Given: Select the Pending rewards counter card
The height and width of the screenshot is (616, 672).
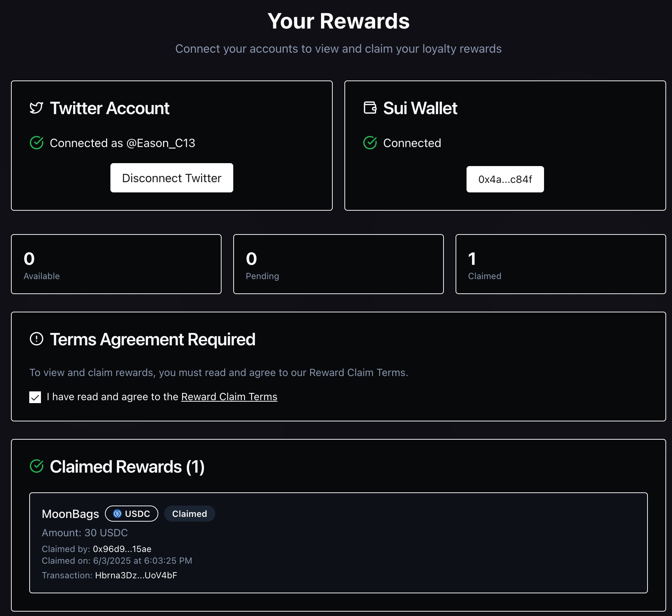Looking at the screenshot, I should (x=338, y=264).
